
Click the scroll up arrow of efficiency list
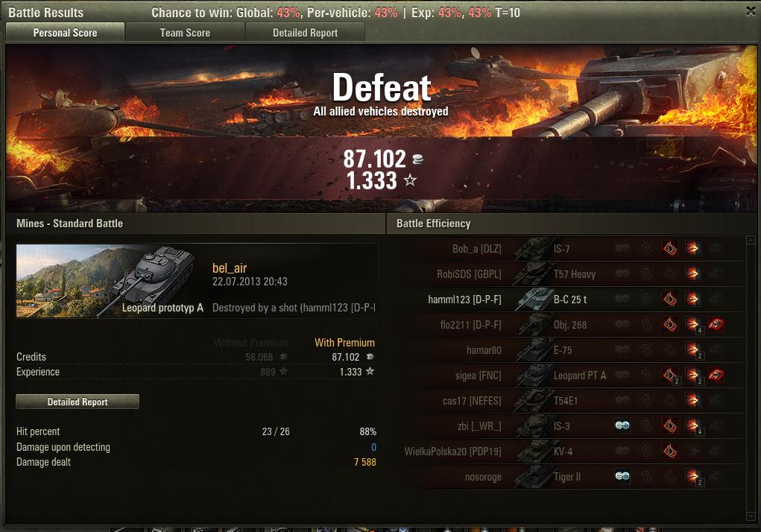point(751,240)
